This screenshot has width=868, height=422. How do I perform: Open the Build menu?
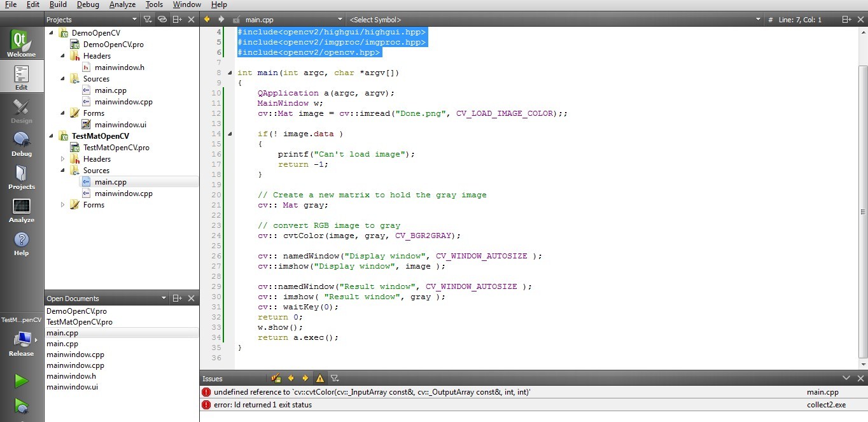pos(58,4)
